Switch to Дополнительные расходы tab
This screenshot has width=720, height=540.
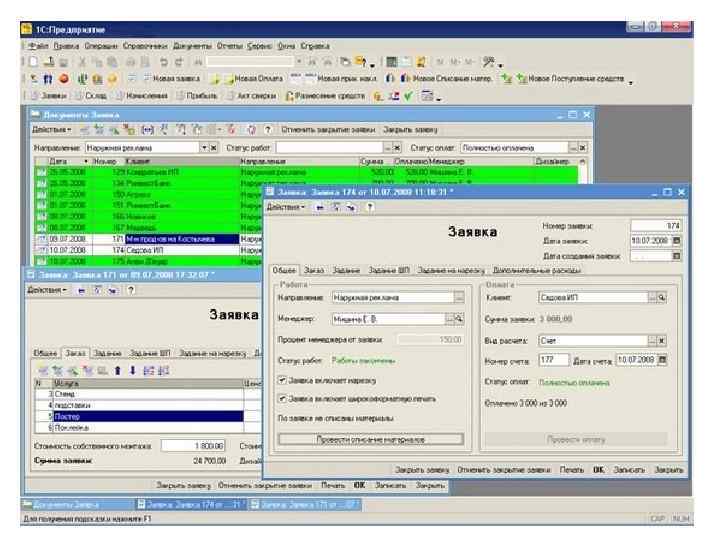click(x=536, y=270)
